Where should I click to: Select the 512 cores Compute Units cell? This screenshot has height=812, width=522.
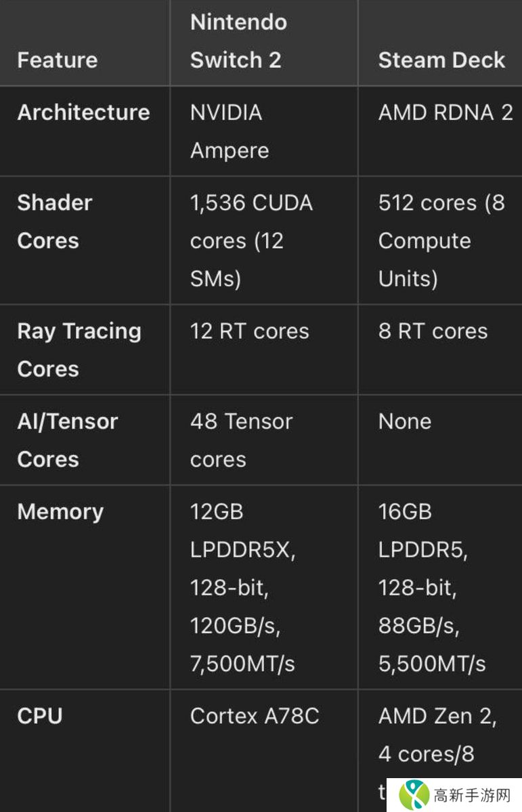441,240
